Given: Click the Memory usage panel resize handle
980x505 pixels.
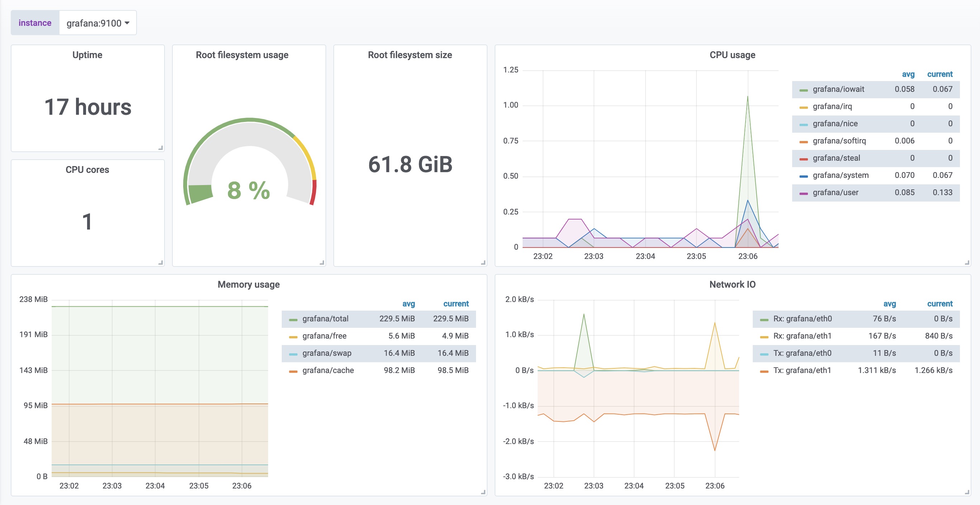Looking at the screenshot, I should tap(483, 492).
